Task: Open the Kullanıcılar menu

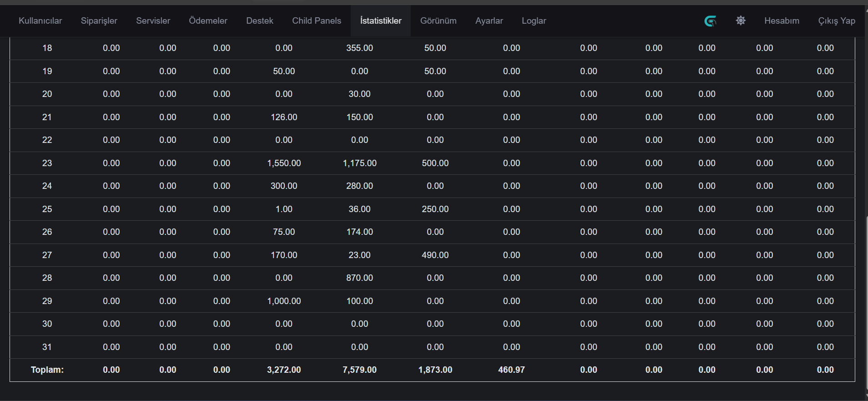Action: [x=40, y=21]
